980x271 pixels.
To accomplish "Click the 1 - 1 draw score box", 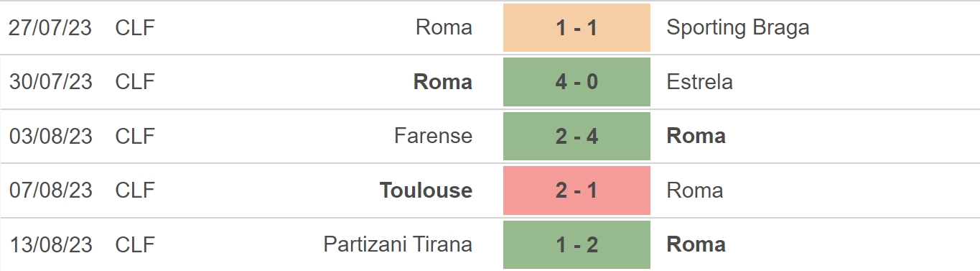I will tap(577, 27).
